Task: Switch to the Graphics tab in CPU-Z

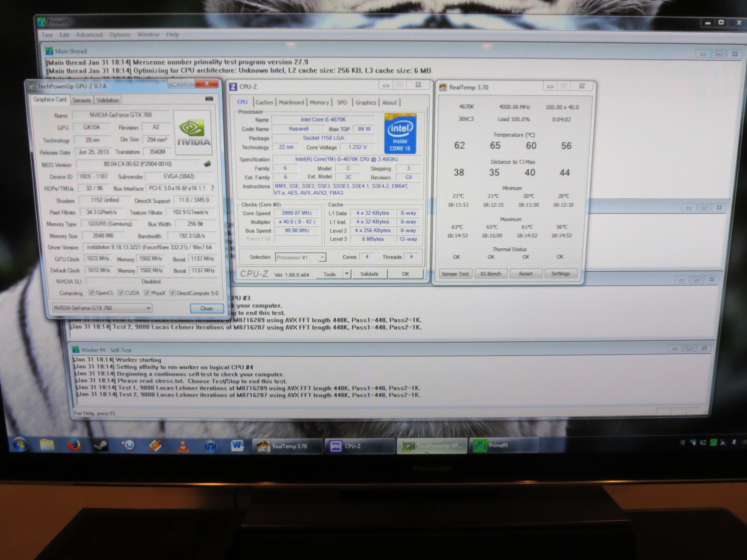Action: coord(366,102)
